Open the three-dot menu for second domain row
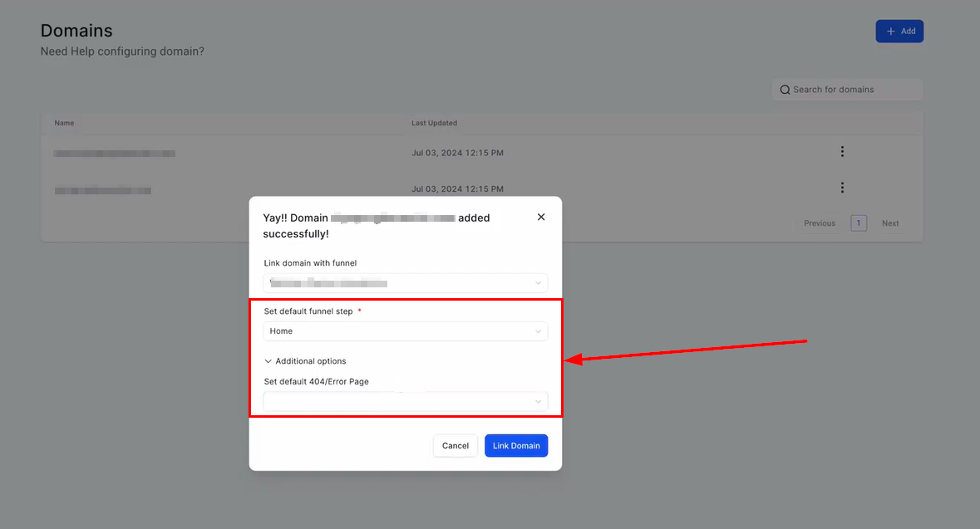This screenshot has height=529, width=980. (842, 188)
